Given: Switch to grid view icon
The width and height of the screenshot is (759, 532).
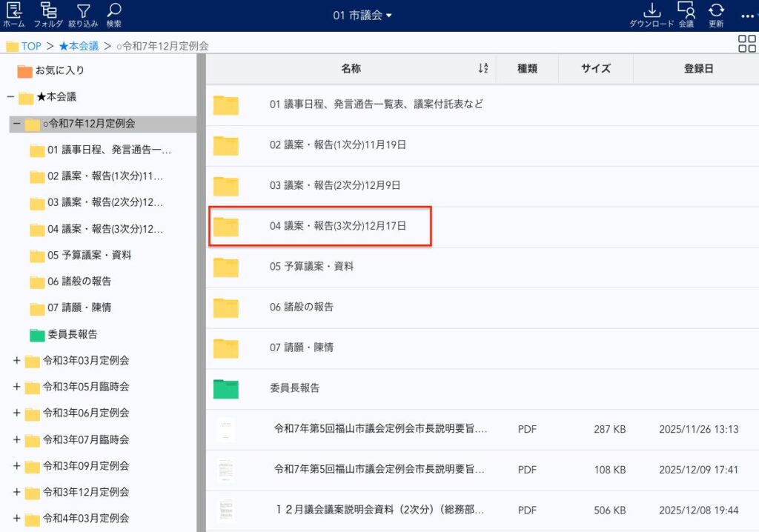Looking at the screenshot, I should tap(747, 44).
